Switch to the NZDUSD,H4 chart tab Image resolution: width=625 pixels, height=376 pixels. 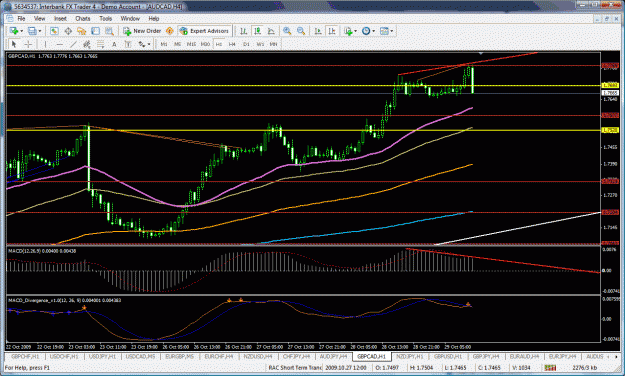pyautogui.click(x=258, y=356)
